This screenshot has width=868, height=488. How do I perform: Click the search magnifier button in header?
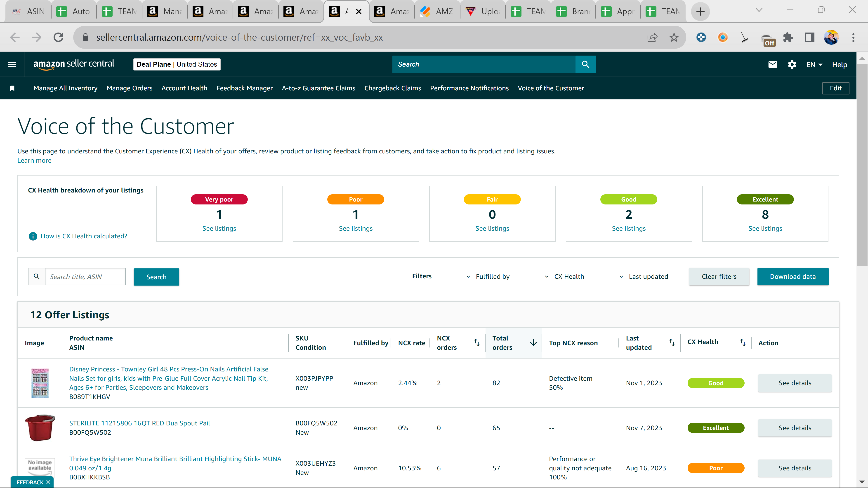pos(585,64)
